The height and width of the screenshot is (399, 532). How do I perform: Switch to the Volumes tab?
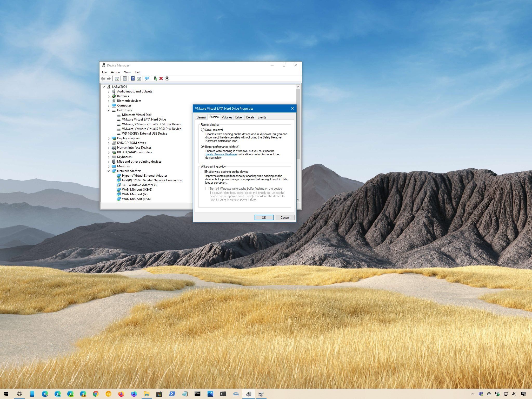[227, 117]
